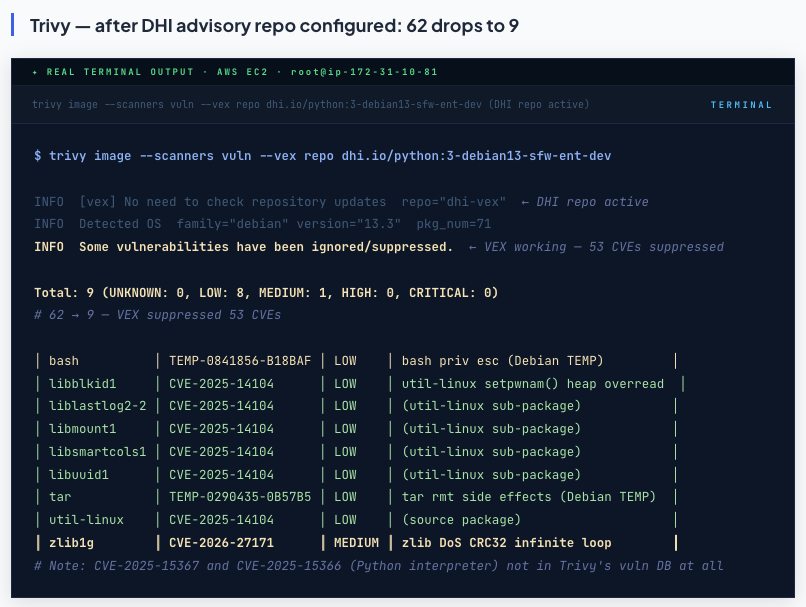Click the 'zlib1g' package cell

[71, 543]
